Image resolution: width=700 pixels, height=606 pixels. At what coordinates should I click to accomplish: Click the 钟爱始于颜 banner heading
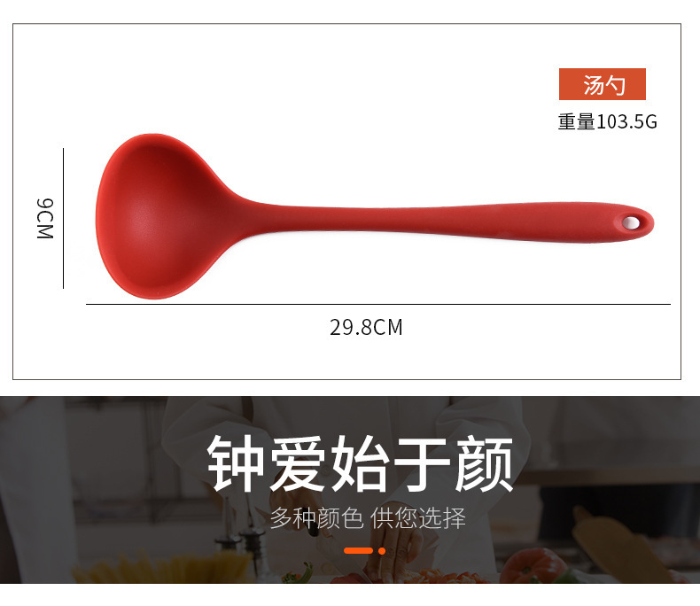361,464
